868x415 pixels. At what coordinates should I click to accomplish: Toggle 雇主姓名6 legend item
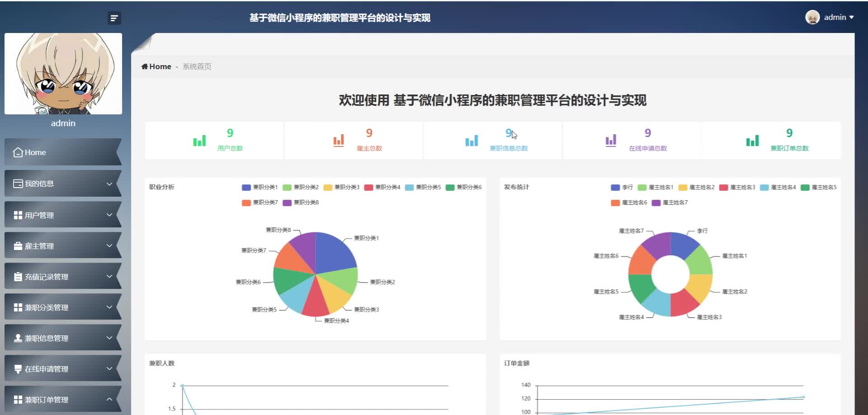pos(629,203)
